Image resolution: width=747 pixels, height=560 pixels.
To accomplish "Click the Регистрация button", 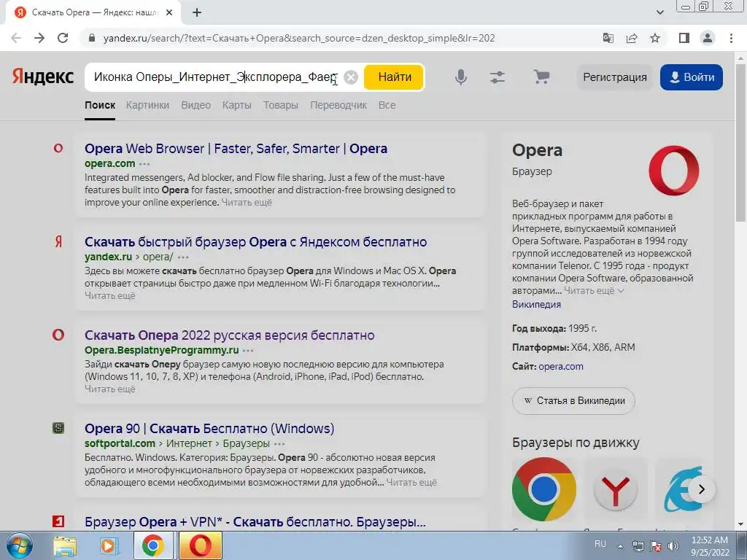I will 615,77.
